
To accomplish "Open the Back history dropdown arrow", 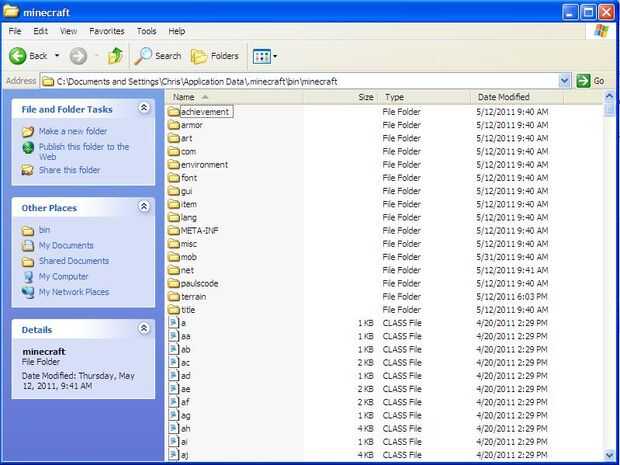I will [x=57, y=56].
